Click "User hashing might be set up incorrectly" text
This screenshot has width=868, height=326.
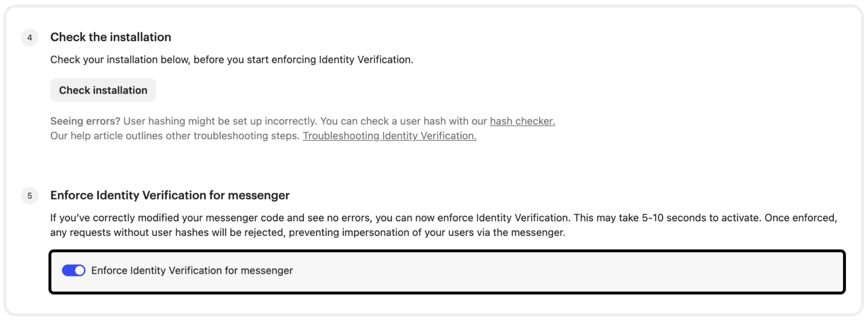coord(220,122)
